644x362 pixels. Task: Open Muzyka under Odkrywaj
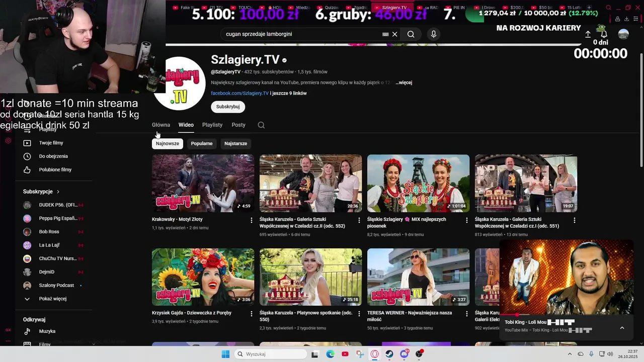[47, 331]
